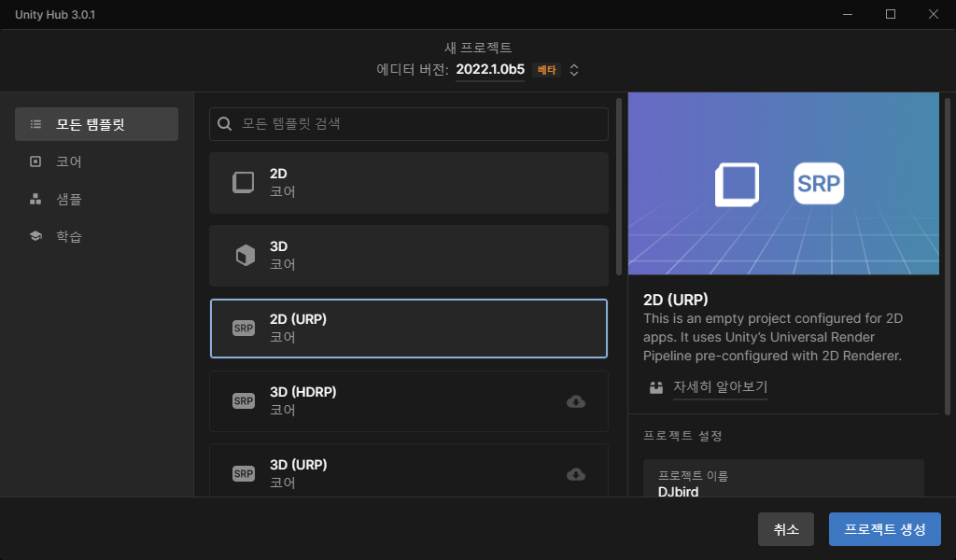Click the 새 프로젝트 dialog title
956x560 pixels.
pyautogui.click(x=477, y=48)
